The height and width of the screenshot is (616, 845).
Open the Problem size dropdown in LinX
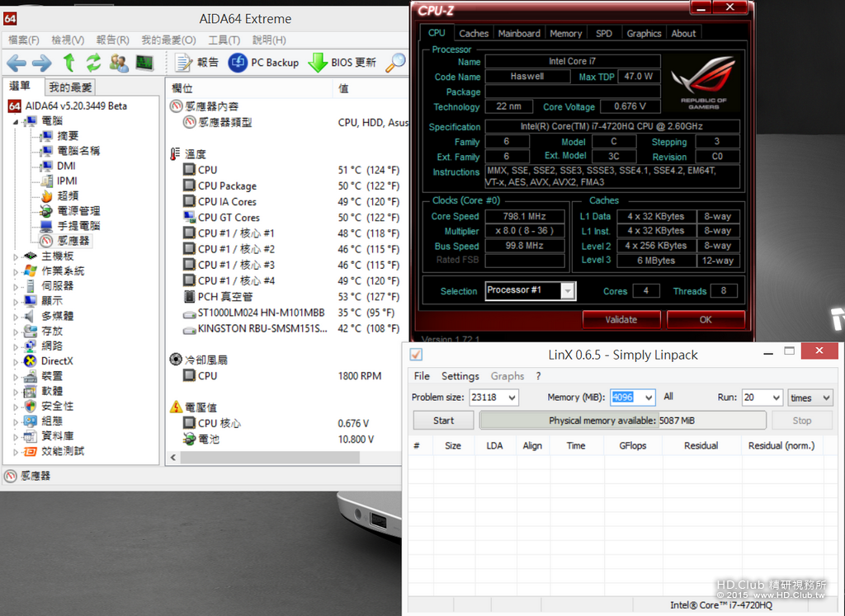point(512,398)
